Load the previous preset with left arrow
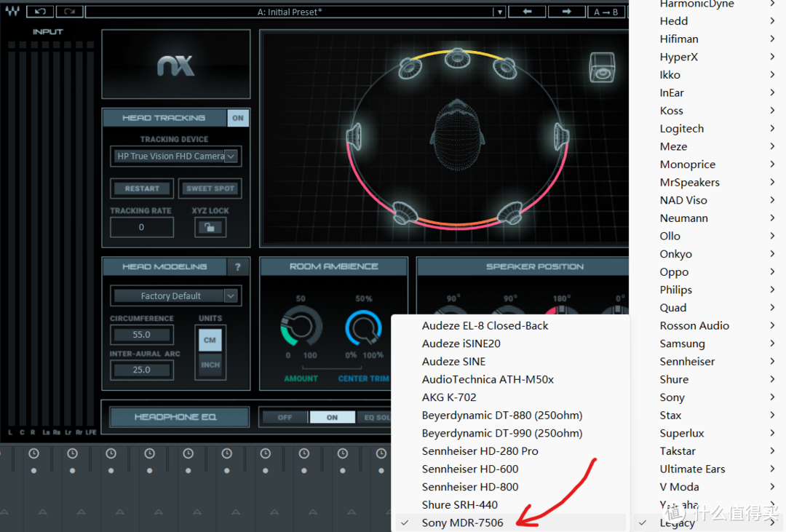Screen dimensions: 786x532 click(527, 12)
